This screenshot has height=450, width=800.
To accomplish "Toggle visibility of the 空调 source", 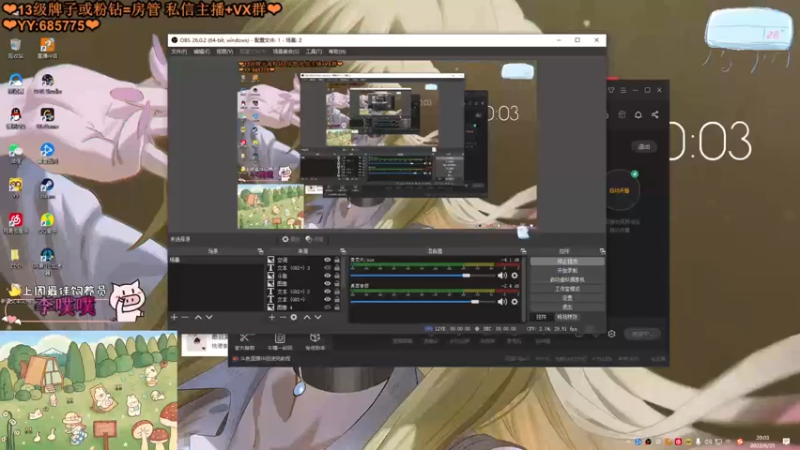I will pos(328,260).
